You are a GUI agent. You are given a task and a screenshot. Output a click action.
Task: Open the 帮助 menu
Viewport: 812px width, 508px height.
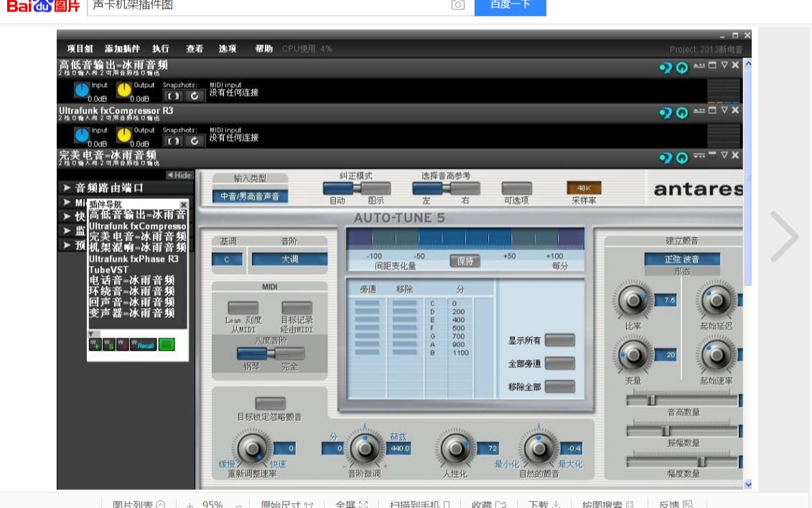pyautogui.click(x=263, y=49)
